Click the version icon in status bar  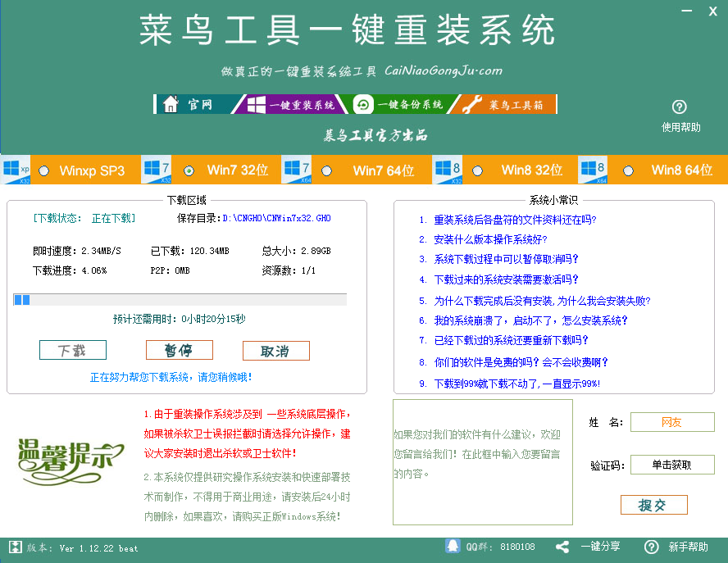point(16,547)
